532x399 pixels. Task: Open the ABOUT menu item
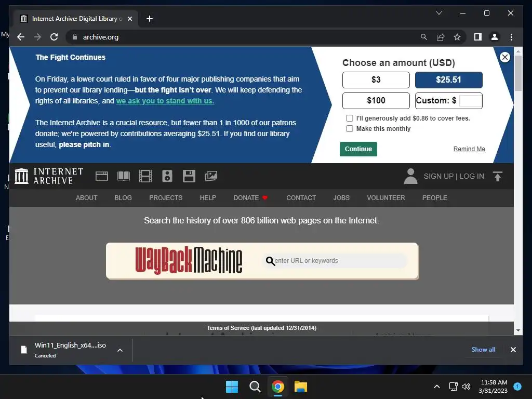pyautogui.click(x=87, y=198)
